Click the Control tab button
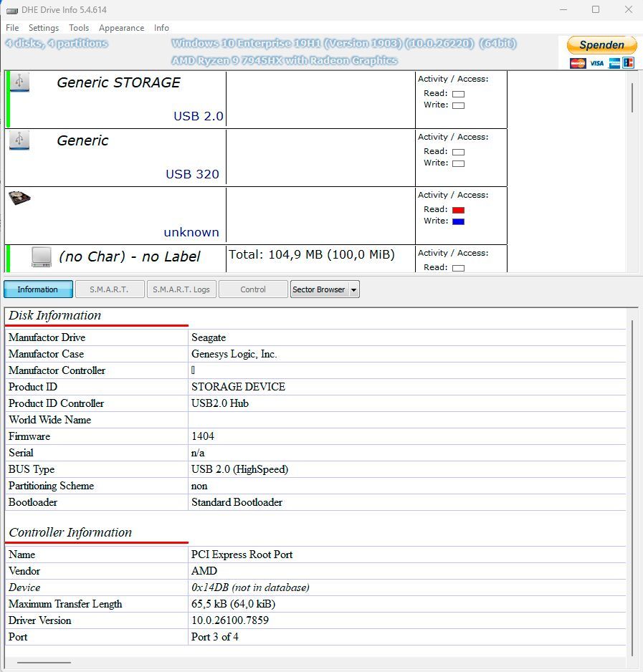The image size is (643, 672). [253, 289]
